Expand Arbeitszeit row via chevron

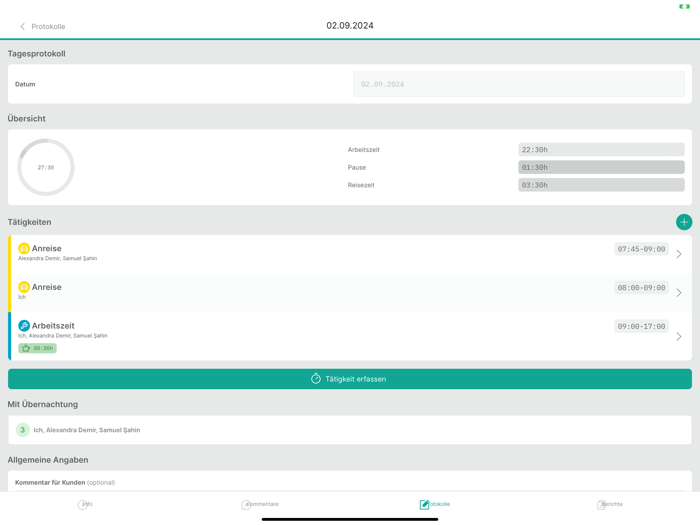coord(679,336)
